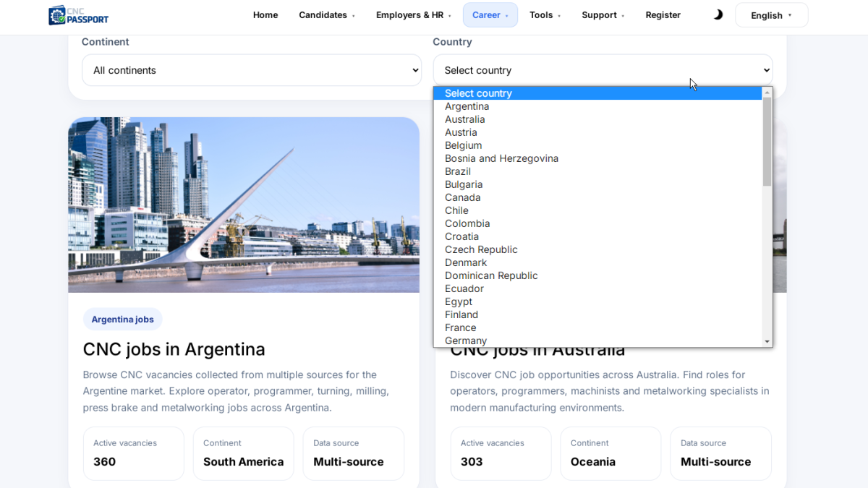Select Denmark from the country list

coord(597,262)
